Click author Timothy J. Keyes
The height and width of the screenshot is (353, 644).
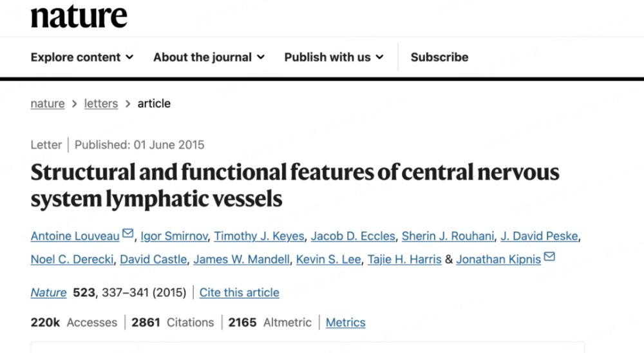(259, 236)
